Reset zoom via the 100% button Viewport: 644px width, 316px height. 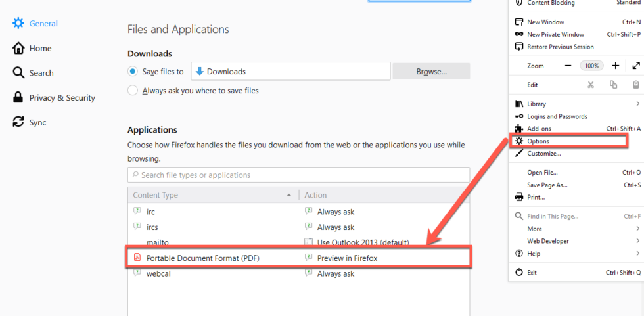[592, 66]
